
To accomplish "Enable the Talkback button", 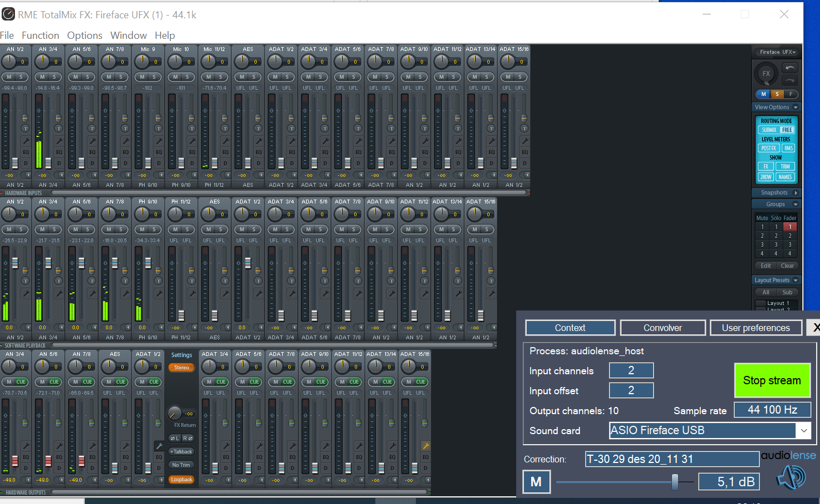I will click(181, 451).
